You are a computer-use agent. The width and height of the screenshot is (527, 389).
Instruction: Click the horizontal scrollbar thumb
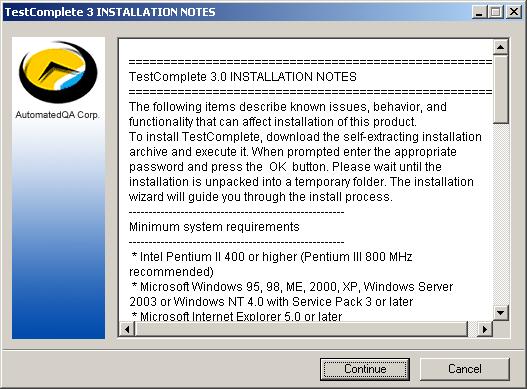coord(301,329)
